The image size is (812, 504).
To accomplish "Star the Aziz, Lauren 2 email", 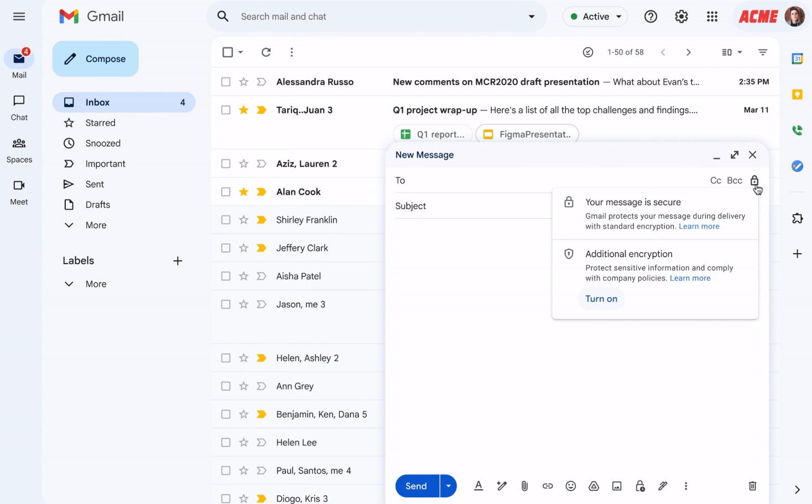I will [243, 164].
